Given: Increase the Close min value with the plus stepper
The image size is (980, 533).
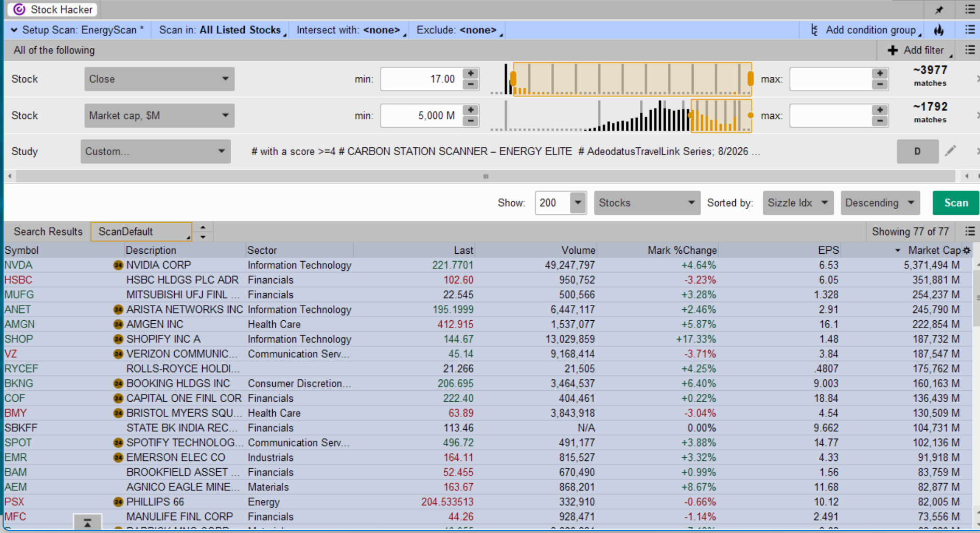Looking at the screenshot, I should coord(471,73).
